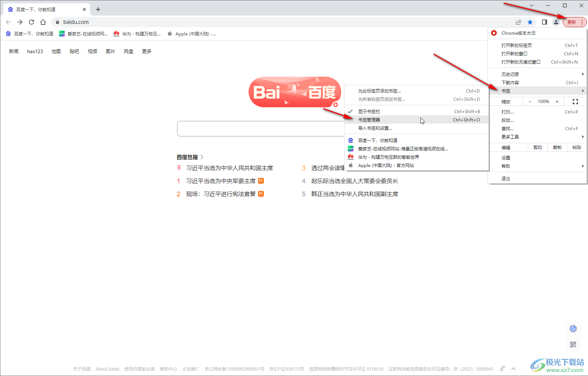588x376 pixels.
Task: Click 粘贴 in edit row
Action: pos(577,148)
